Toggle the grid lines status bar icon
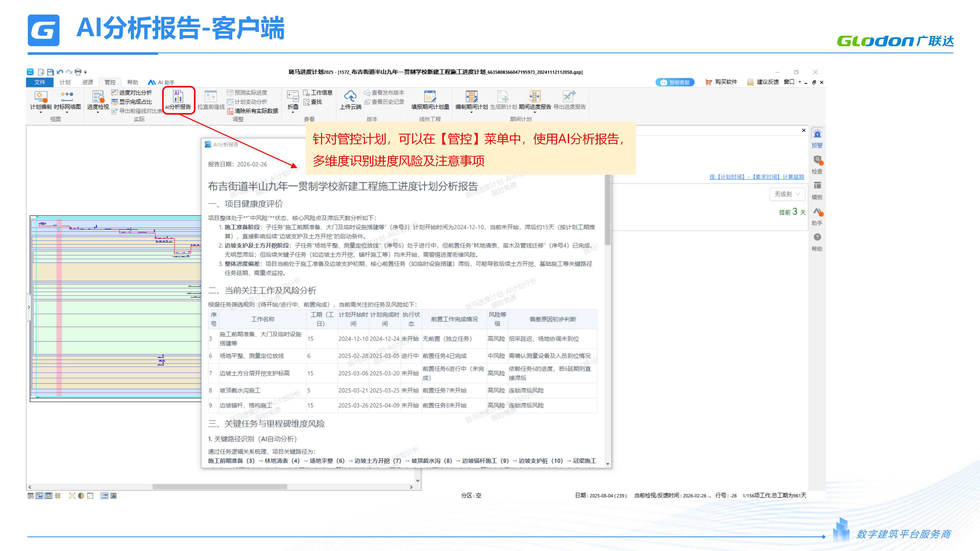The height and width of the screenshot is (551, 980). (x=58, y=495)
